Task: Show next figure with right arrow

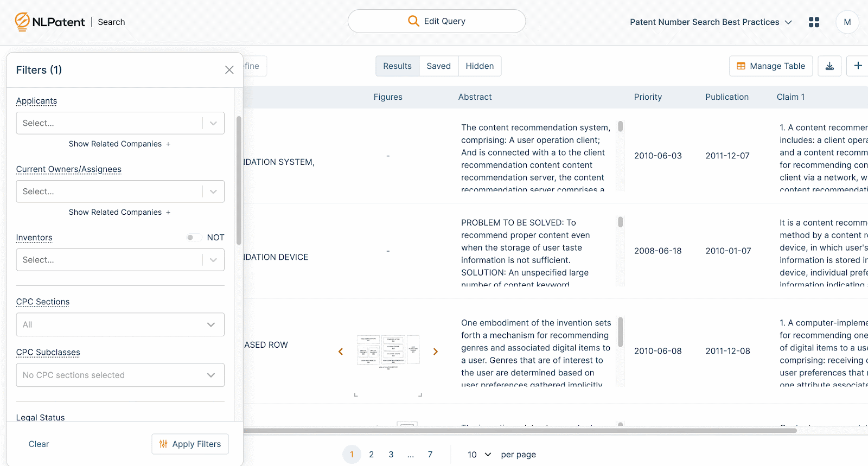Action: [x=435, y=352]
